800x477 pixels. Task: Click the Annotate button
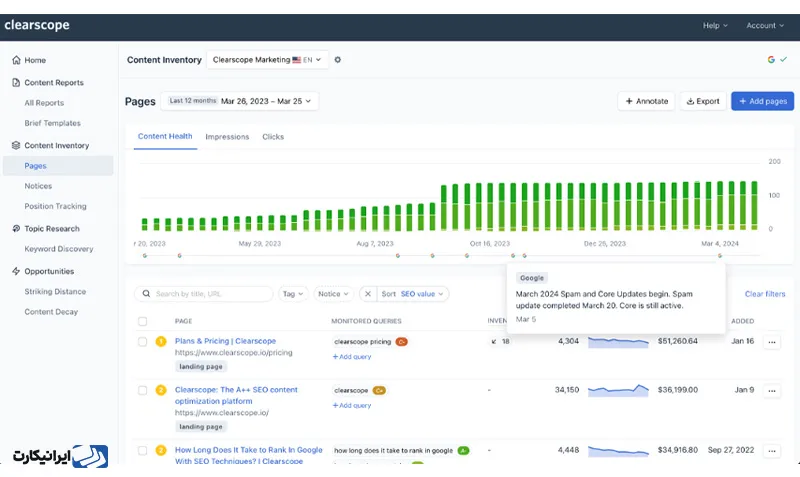click(x=646, y=101)
